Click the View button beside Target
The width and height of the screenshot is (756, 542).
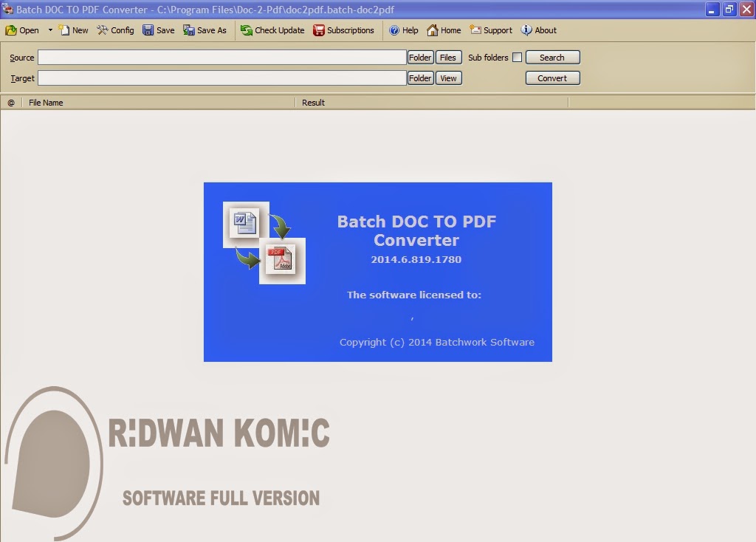pos(448,78)
